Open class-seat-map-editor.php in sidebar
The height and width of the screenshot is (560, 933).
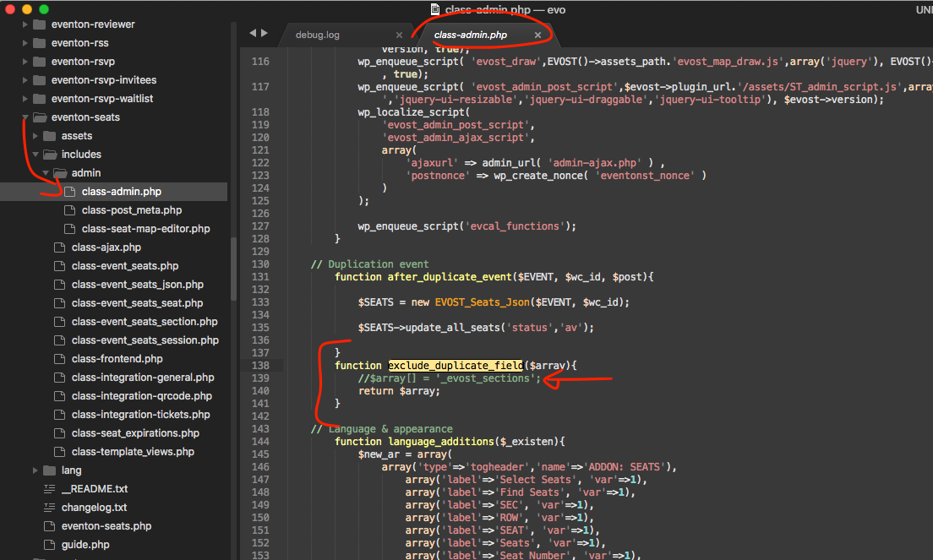coord(145,229)
